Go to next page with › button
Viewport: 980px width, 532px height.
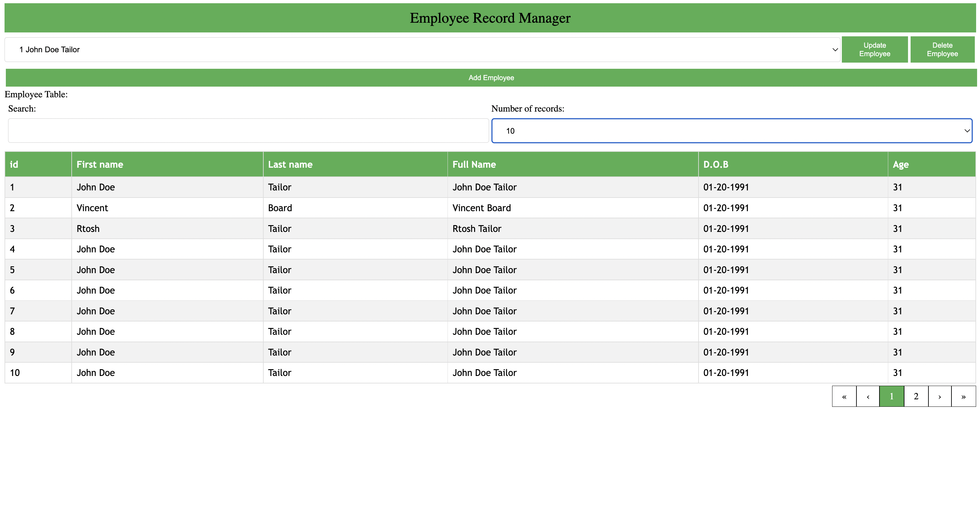point(940,396)
